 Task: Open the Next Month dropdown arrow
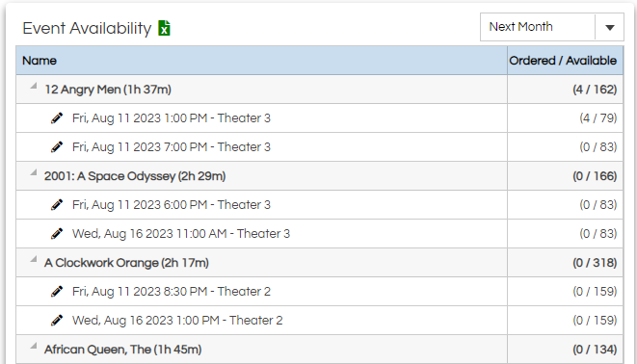(609, 27)
